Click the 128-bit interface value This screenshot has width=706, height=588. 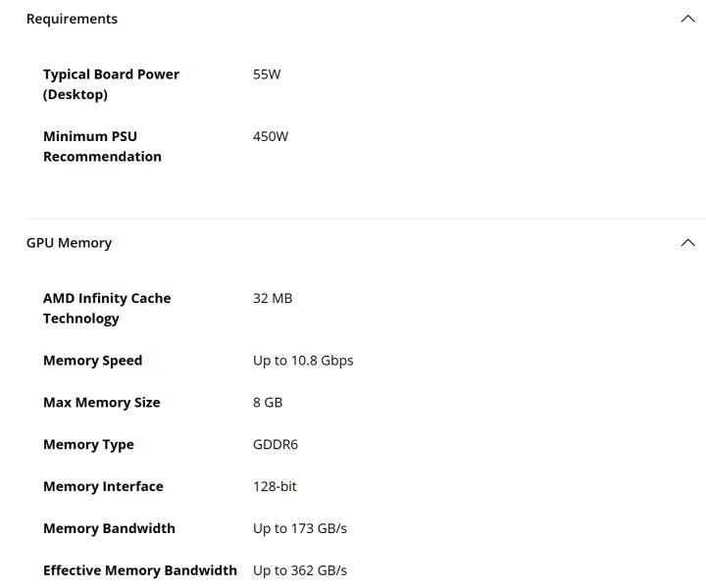275,486
